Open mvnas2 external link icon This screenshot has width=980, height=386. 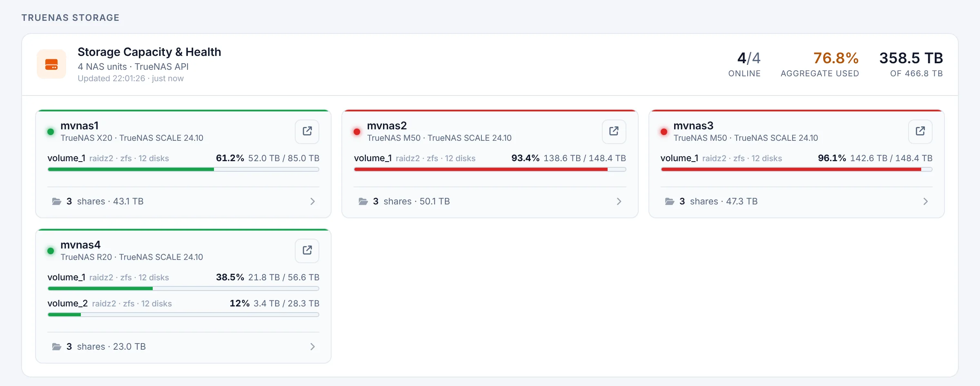coord(614,131)
